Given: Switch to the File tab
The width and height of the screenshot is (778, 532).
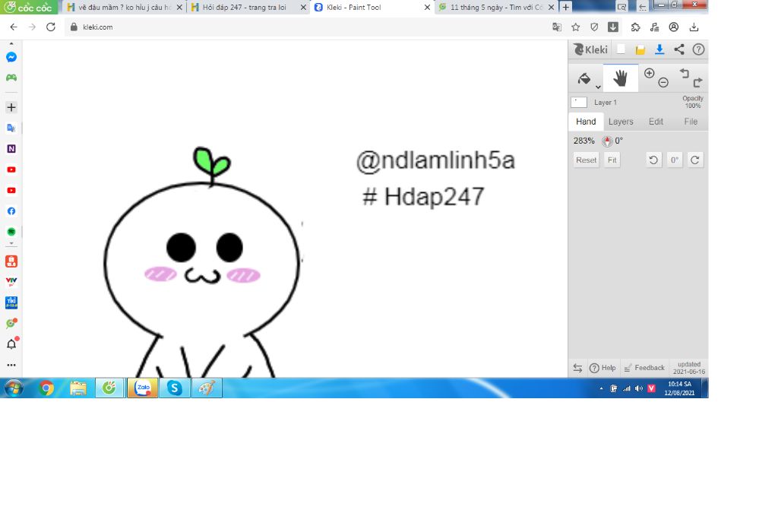Looking at the screenshot, I should tap(691, 122).
